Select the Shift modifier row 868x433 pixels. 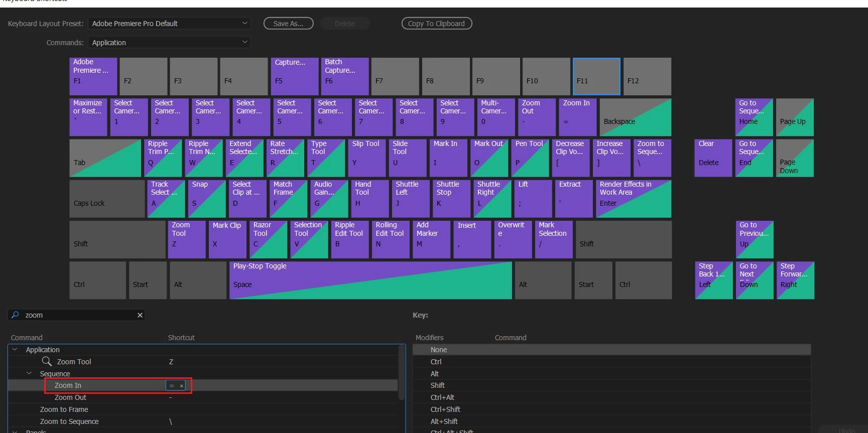click(x=611, y=385)
